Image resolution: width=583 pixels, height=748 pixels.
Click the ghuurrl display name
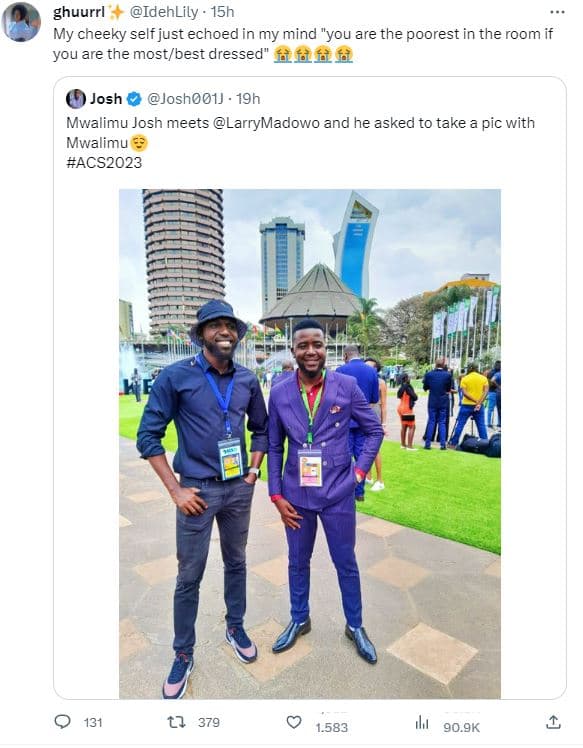[x=79, y=12]
